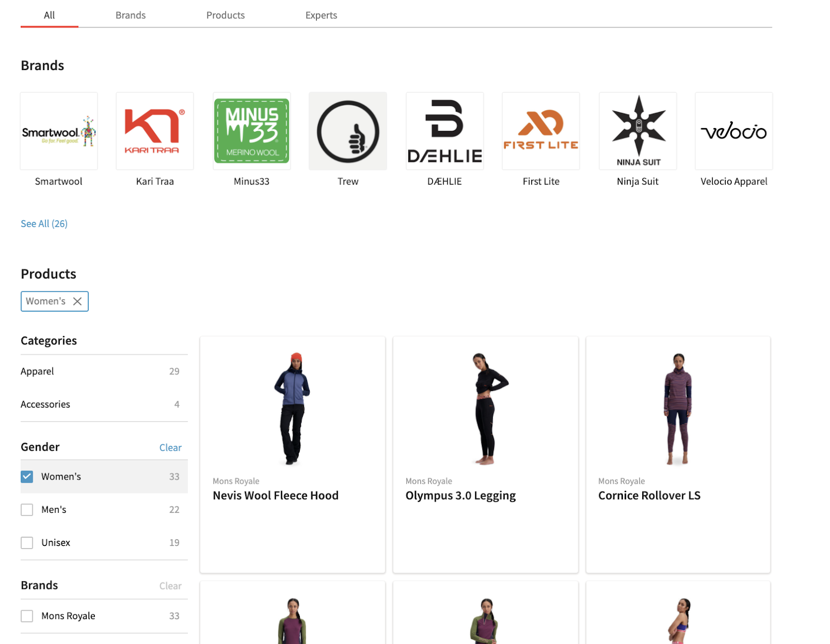Viewport: 830px width, 644px height.
Task: Switch to the Products tab
Action: pos(226,15)
